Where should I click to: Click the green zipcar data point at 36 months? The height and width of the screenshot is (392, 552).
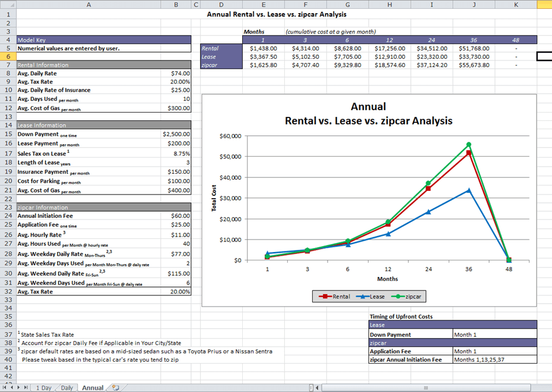(468, 144)
